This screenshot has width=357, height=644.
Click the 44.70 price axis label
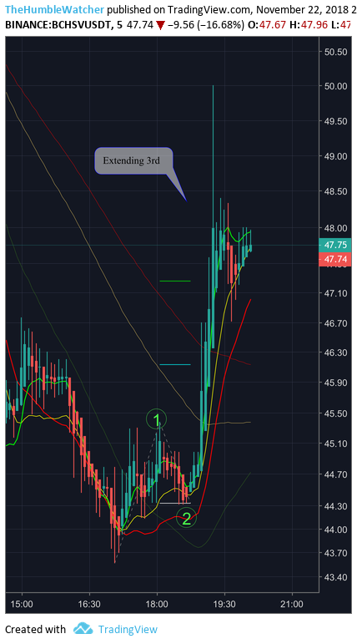[335, 474]
